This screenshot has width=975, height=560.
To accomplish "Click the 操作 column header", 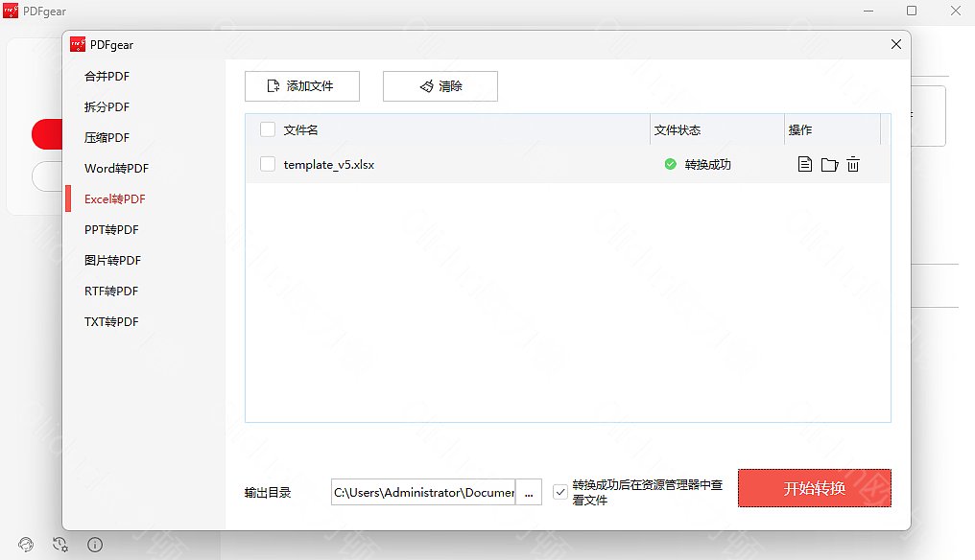I will coord(800,129).
